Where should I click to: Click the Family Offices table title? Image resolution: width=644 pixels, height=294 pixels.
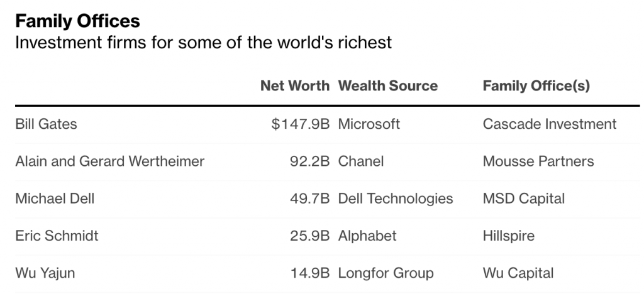pyautogui.click(x=77, y=21)
